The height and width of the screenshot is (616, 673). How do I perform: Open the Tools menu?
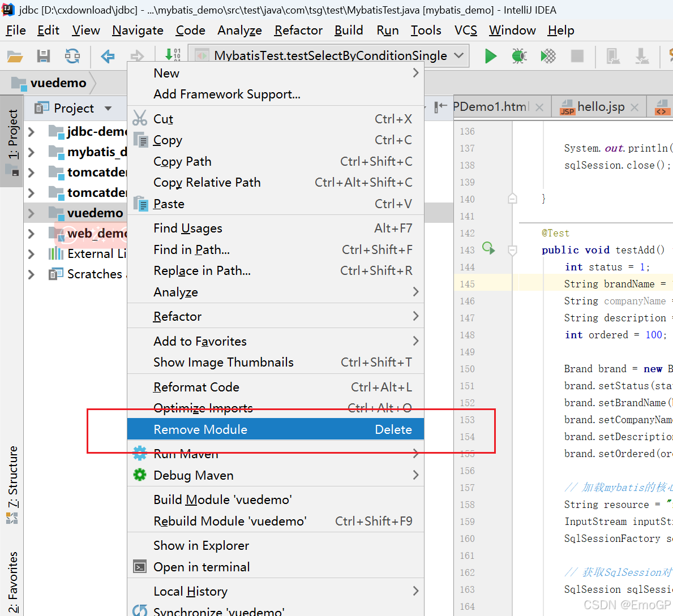426,31
